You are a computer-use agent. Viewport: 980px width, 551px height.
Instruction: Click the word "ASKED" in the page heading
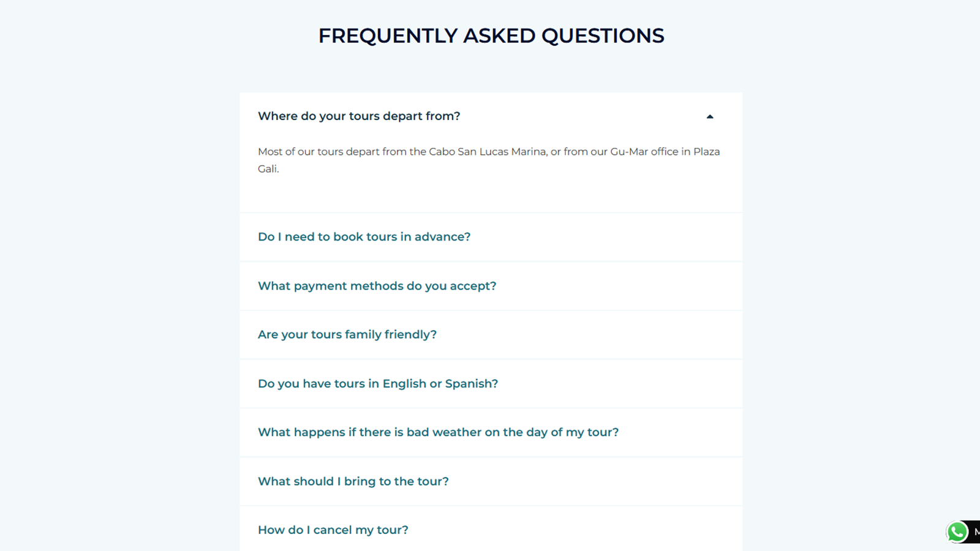499,36
